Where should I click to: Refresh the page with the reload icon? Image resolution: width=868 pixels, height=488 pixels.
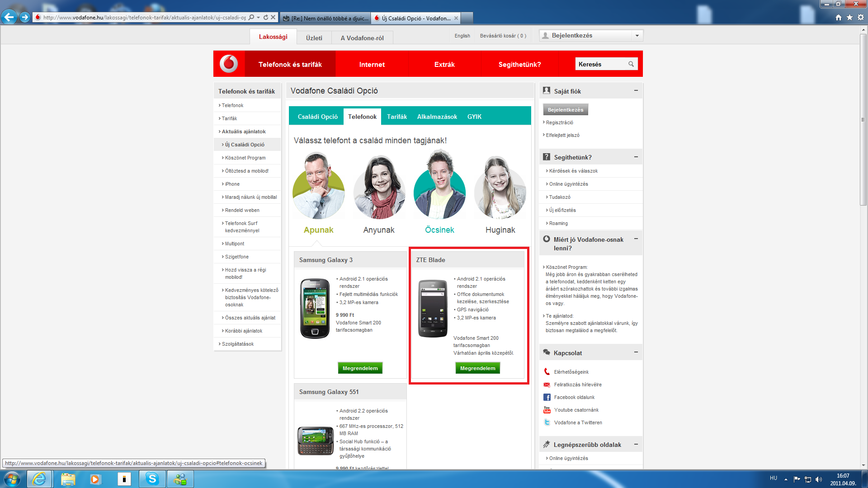(266, 17)
